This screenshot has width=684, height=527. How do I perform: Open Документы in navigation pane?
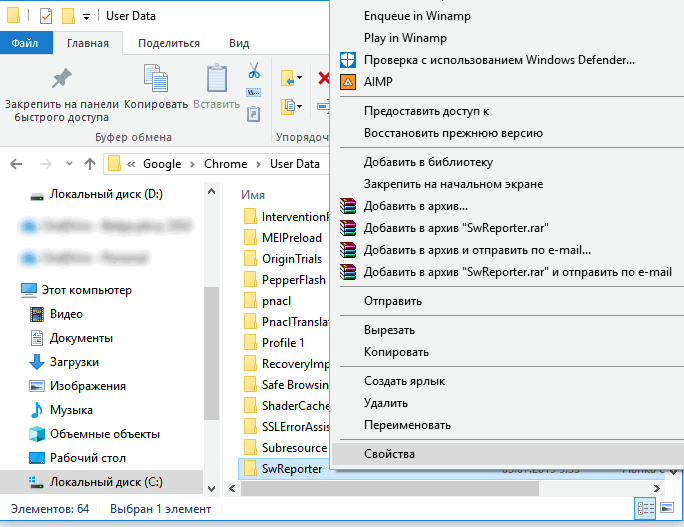(81, 338)
